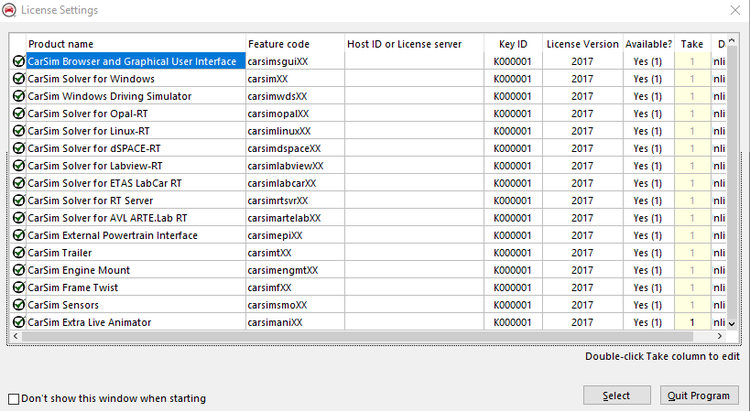Click the Quit Program button
Viewport: 750px width, 412px height.
[x=698, y=395]
